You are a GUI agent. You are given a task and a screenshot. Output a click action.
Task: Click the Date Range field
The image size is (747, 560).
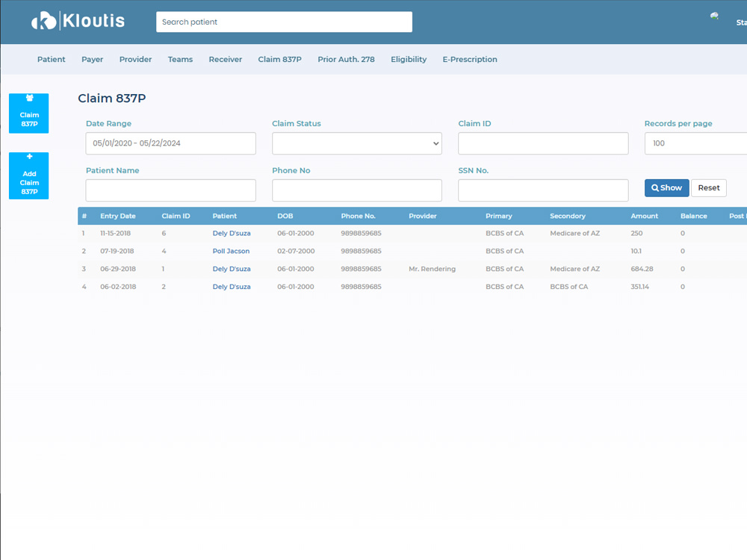[170, 143]
